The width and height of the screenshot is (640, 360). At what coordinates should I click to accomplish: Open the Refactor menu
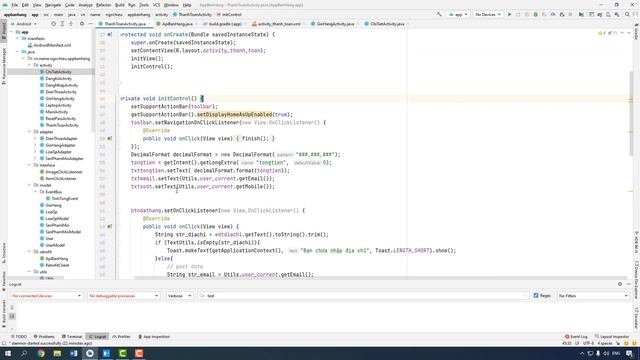104,5
